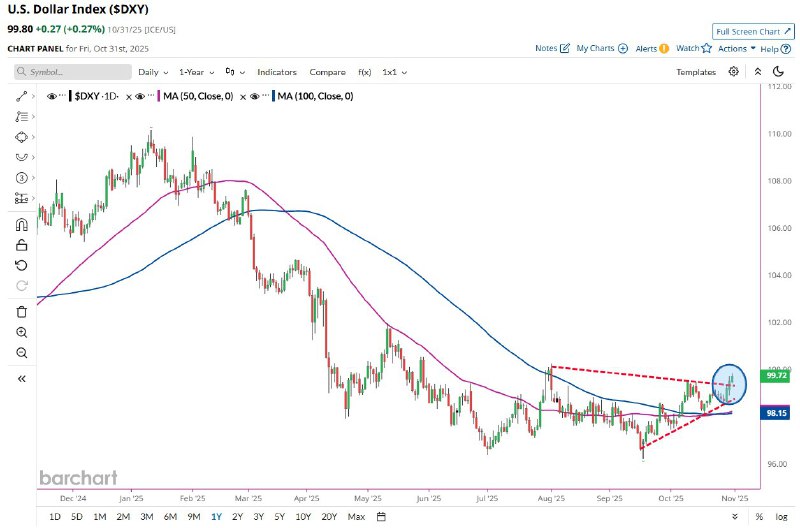Expand the shapes tool chevron
The image size is (800, 528).
point(33,137)
